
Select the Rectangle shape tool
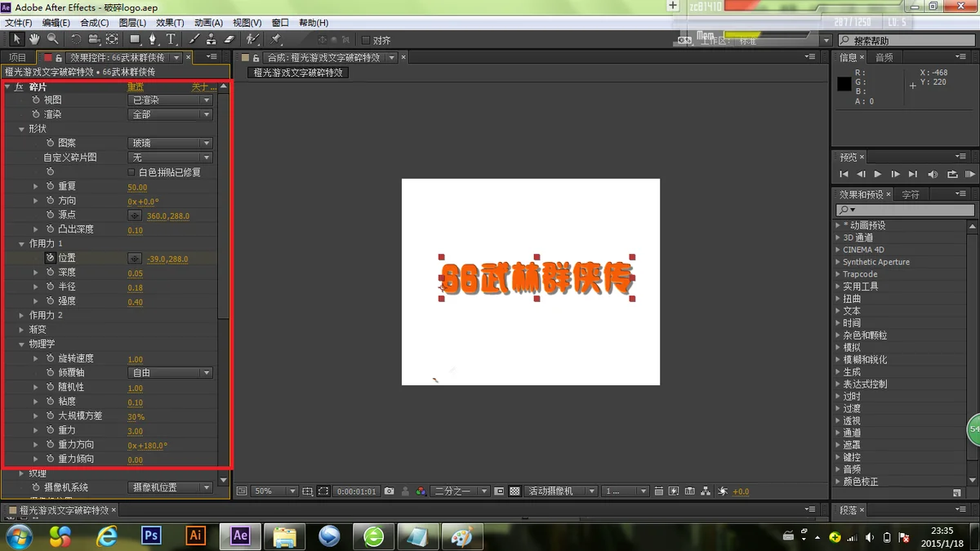click(136, 39)
